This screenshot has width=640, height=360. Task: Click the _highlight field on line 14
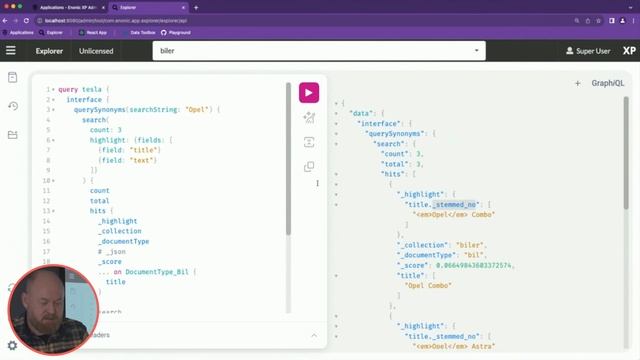[118, 221]
